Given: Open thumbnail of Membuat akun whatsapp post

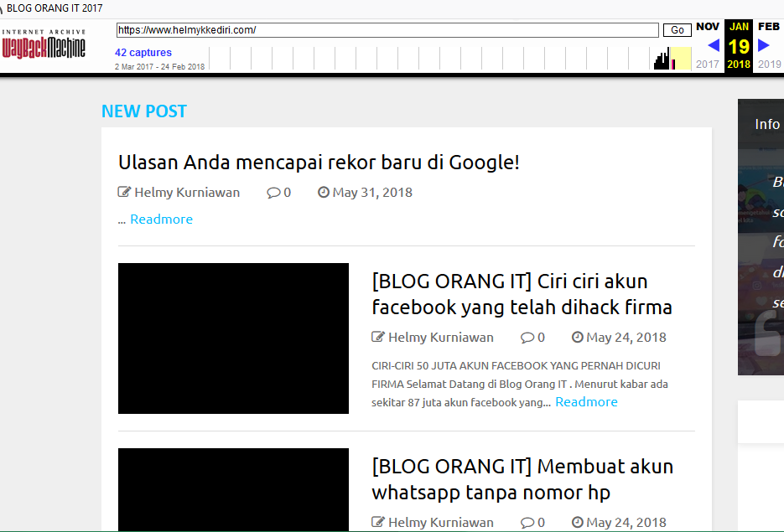Looking at the screenshot, I should 233,489.
